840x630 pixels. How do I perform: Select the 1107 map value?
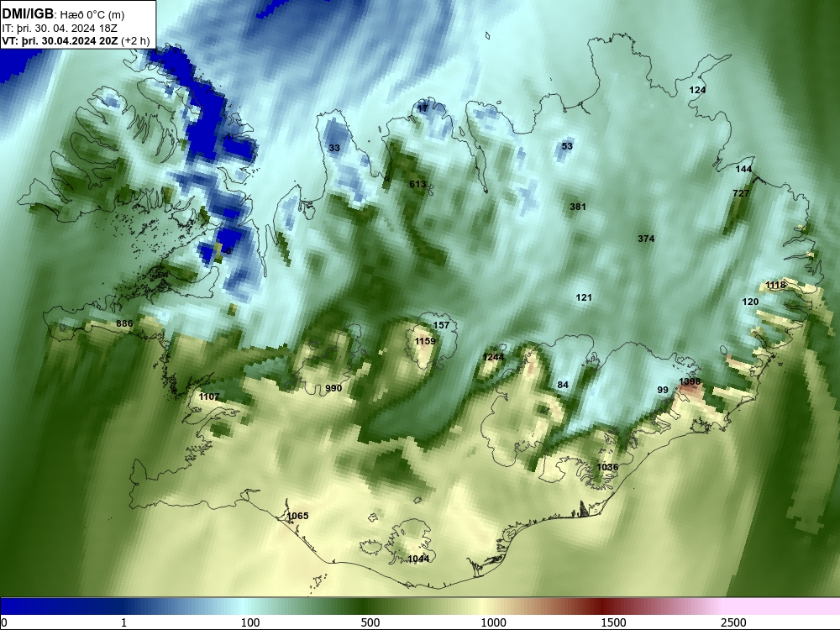tap(209, 397)
